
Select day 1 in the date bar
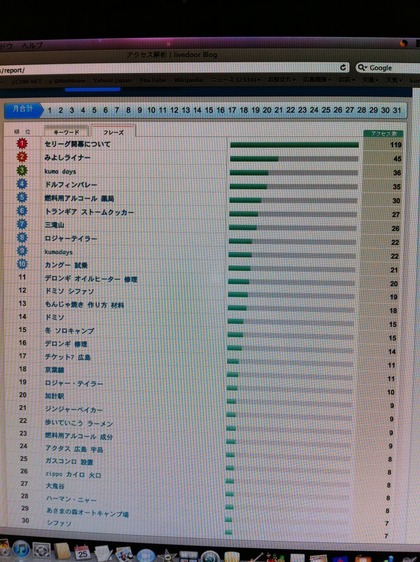pos(49,110)
